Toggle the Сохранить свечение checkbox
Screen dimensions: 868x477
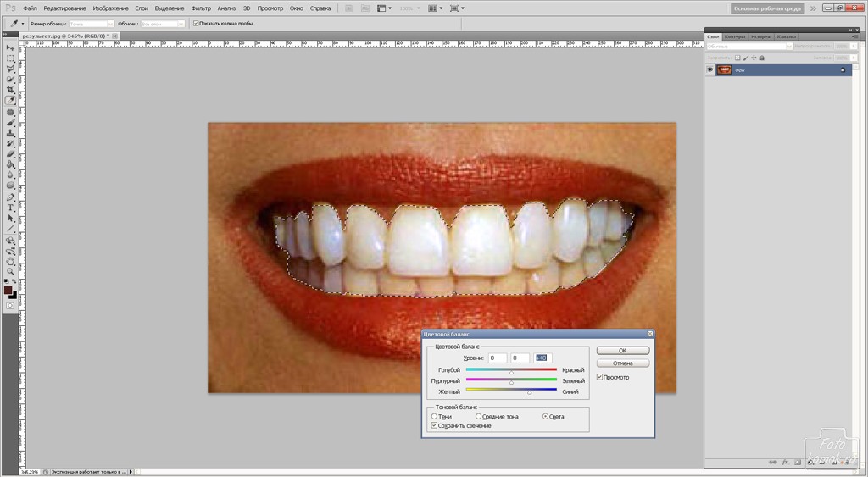point(435,425)
